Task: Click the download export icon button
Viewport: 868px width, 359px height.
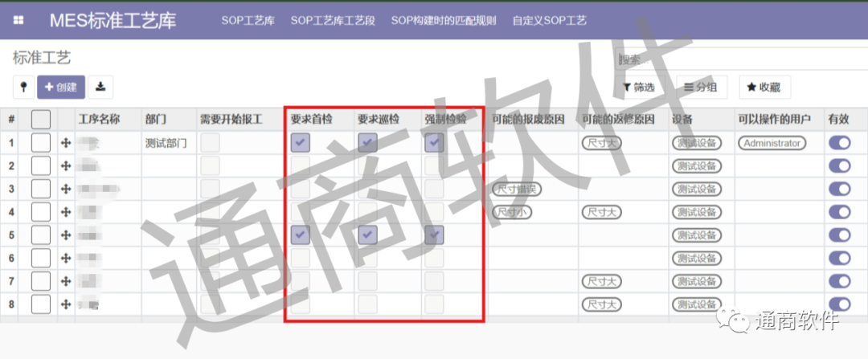Action: point(100,87)
